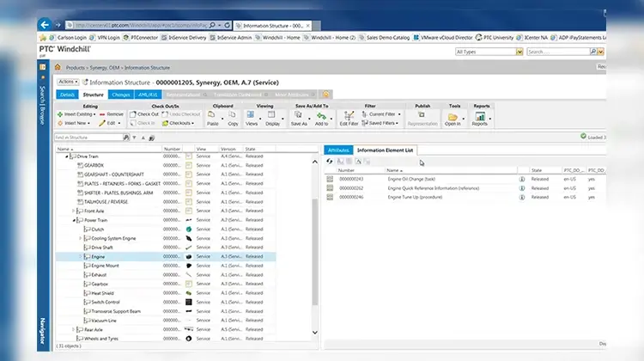The width and height of the screenshot is (644, 361).
Task: Open the Windchill home icon in breadcrumb
Action: tap(58, 67)
